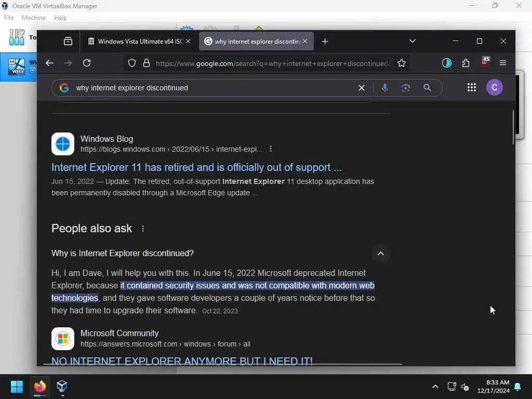Open options beside People also ask
This screenshot has height=399, width=532.
(x=143, y=229)
